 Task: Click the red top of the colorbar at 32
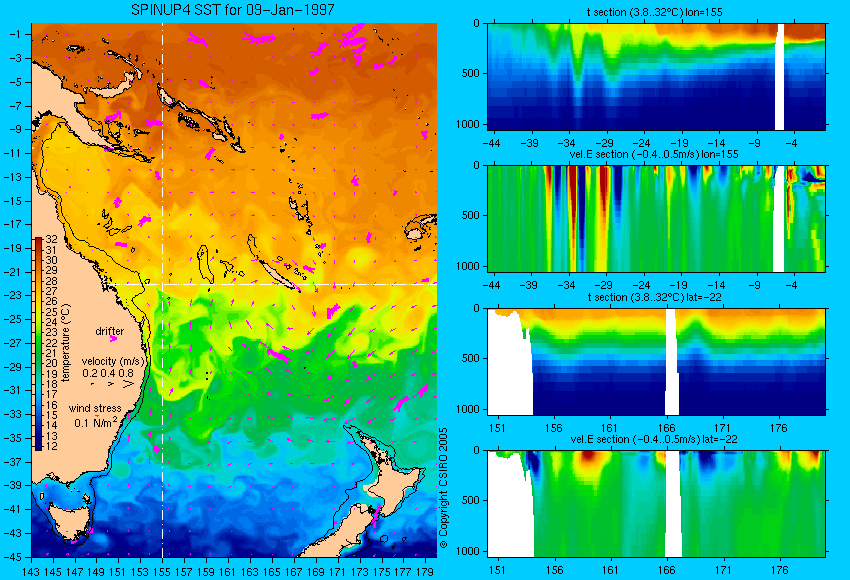39,240
